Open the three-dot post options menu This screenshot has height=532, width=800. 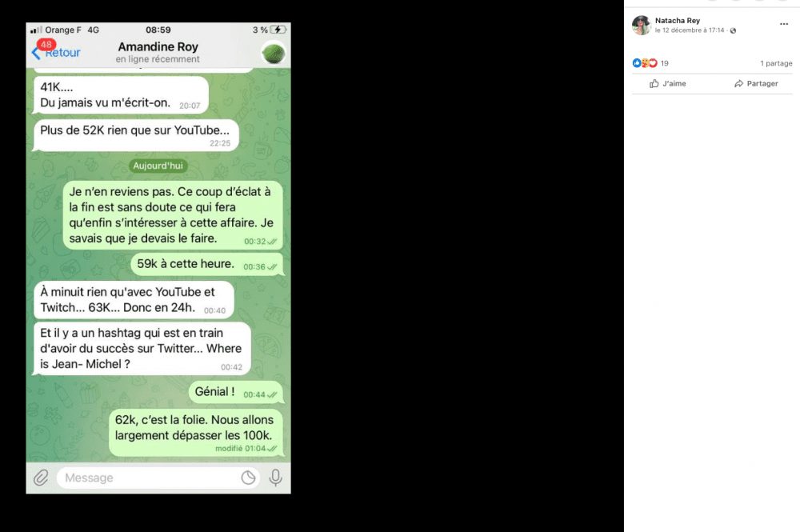784,24
